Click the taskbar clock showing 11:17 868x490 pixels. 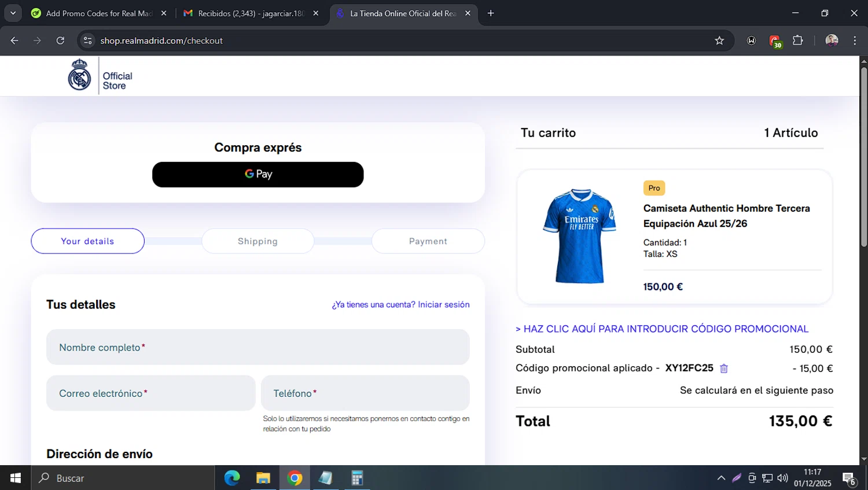point(812,478)
